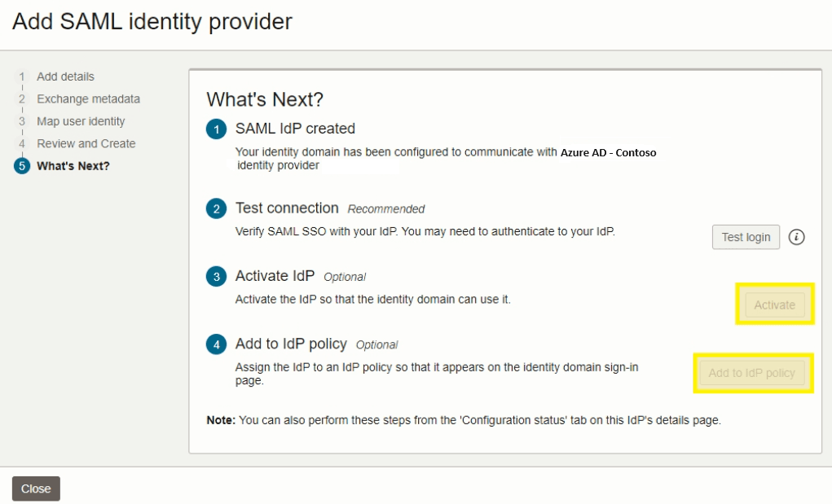Click the Add SAML identity provider title
Screen dimensions: 832x504
tap(152, 21)
